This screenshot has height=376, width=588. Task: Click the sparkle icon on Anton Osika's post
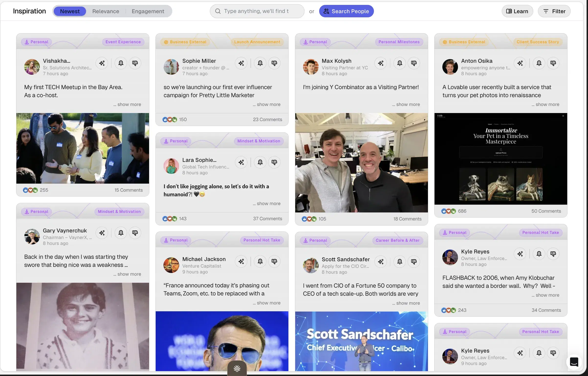click(520, 63)
